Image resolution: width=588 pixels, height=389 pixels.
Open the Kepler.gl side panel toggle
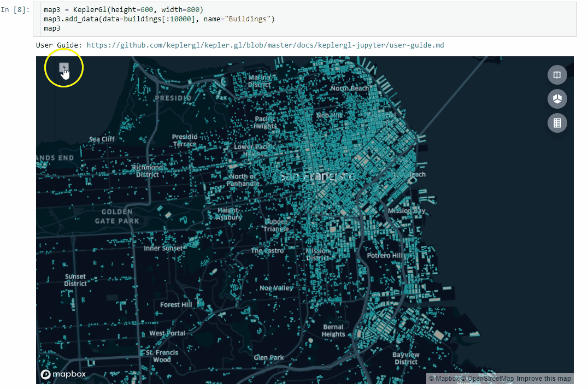(x=64, y=68)
